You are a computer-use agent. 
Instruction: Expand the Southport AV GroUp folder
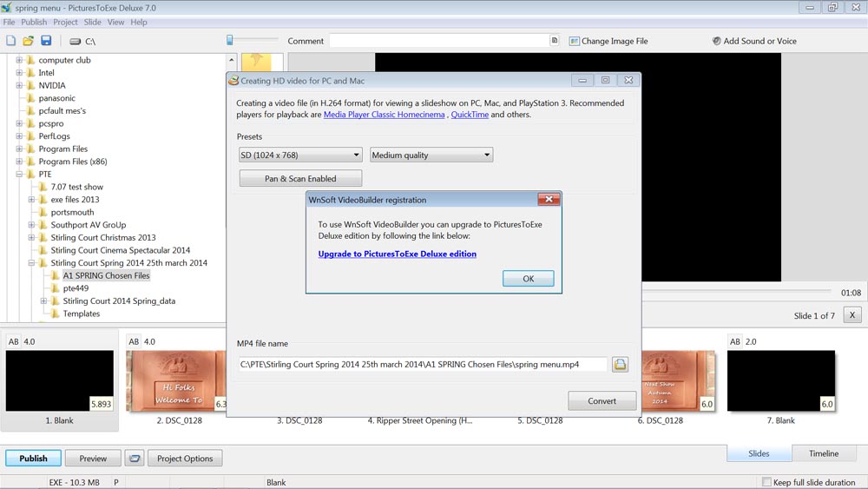pyautogui.click(x=31, y=224)
